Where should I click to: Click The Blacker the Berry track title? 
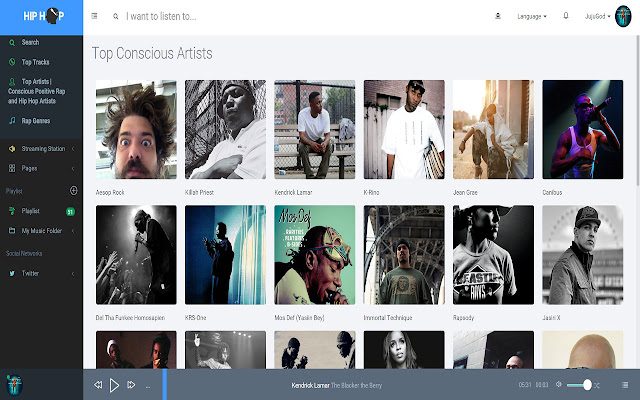(x=356, y=385)
